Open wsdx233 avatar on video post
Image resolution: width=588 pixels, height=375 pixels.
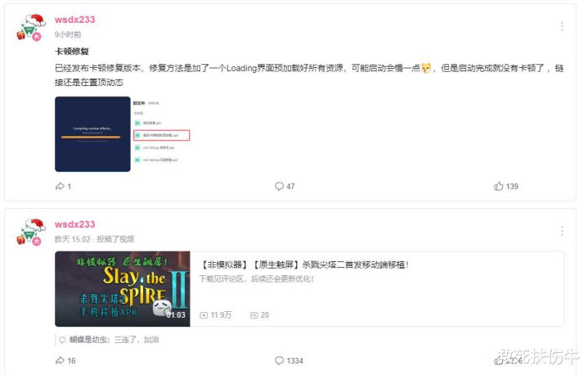click(x=31, y=232)
